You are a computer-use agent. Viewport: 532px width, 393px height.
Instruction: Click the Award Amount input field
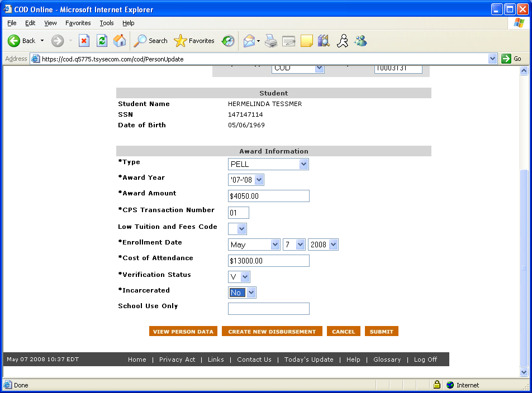[x=269, y=196]
